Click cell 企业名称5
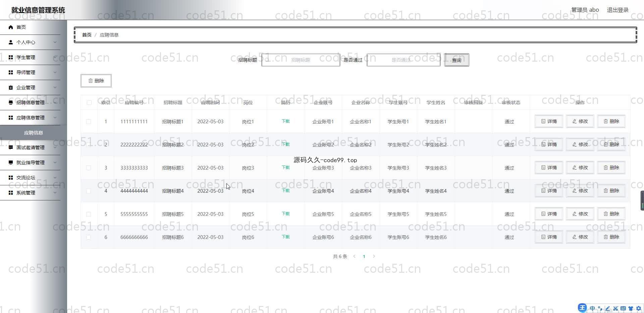The image size is (644, 313). 361,214
